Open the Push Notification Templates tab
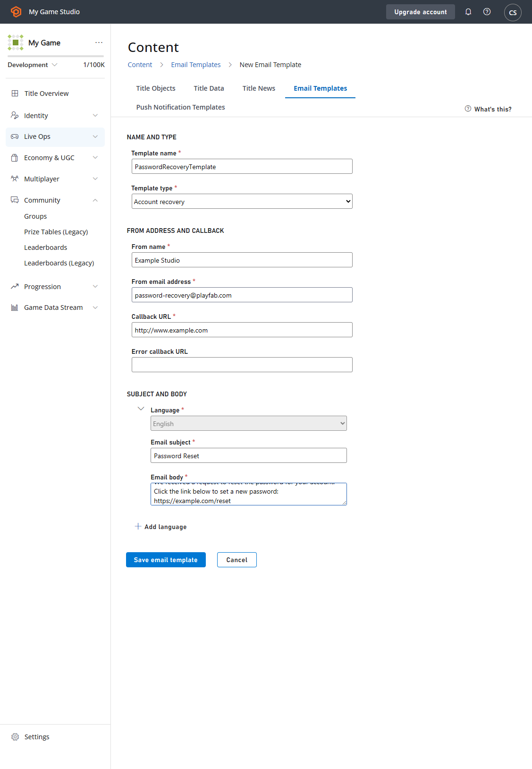532x769 pixels. 180,107
